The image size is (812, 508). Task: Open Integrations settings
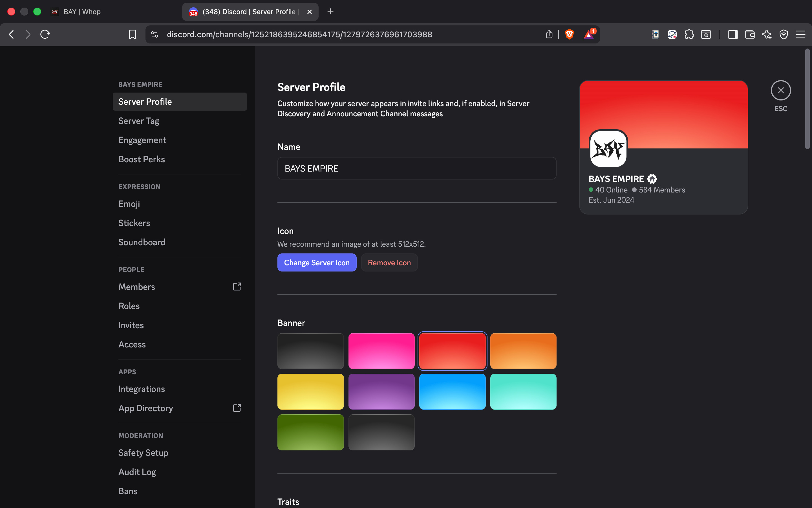tap(180, 389)
